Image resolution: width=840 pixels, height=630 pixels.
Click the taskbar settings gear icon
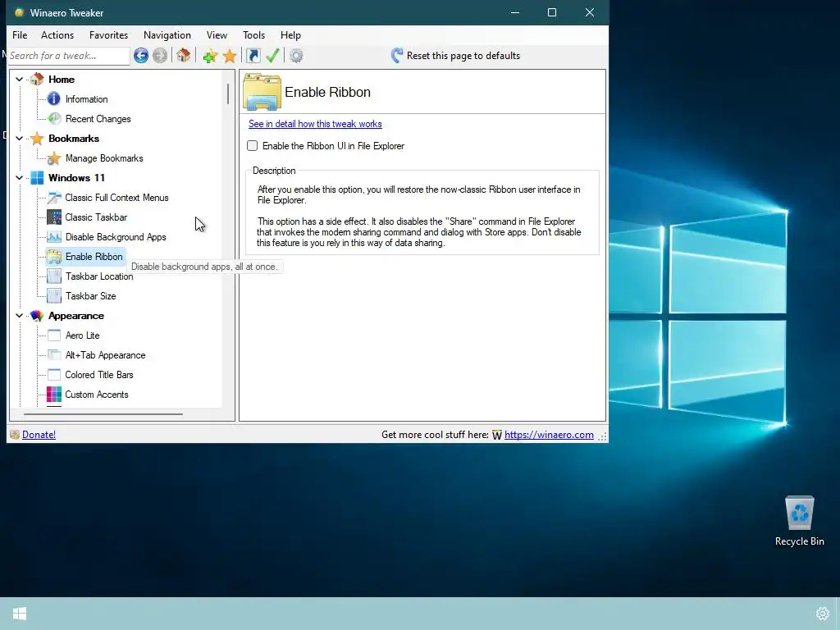click(x=822, y=614)
